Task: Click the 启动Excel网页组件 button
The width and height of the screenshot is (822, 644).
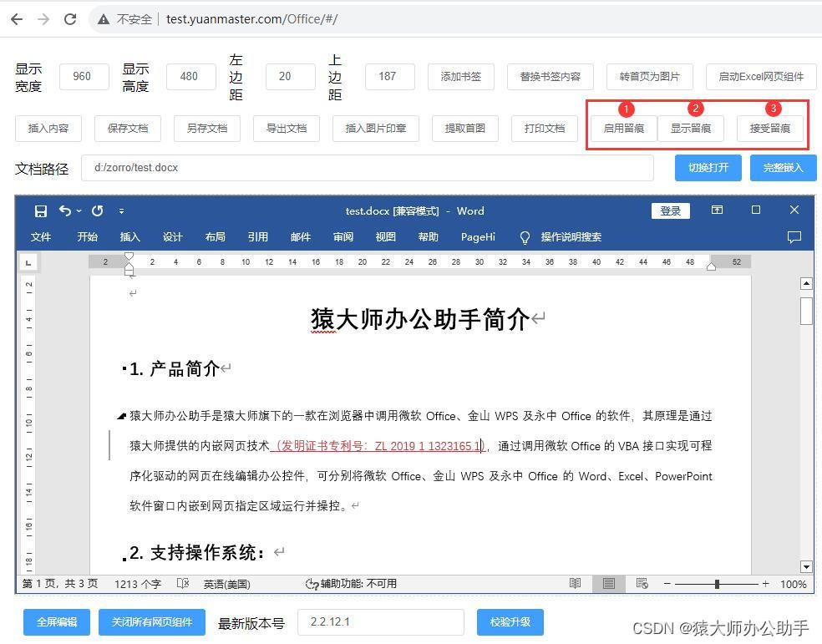Action: (x=761, y=77)
